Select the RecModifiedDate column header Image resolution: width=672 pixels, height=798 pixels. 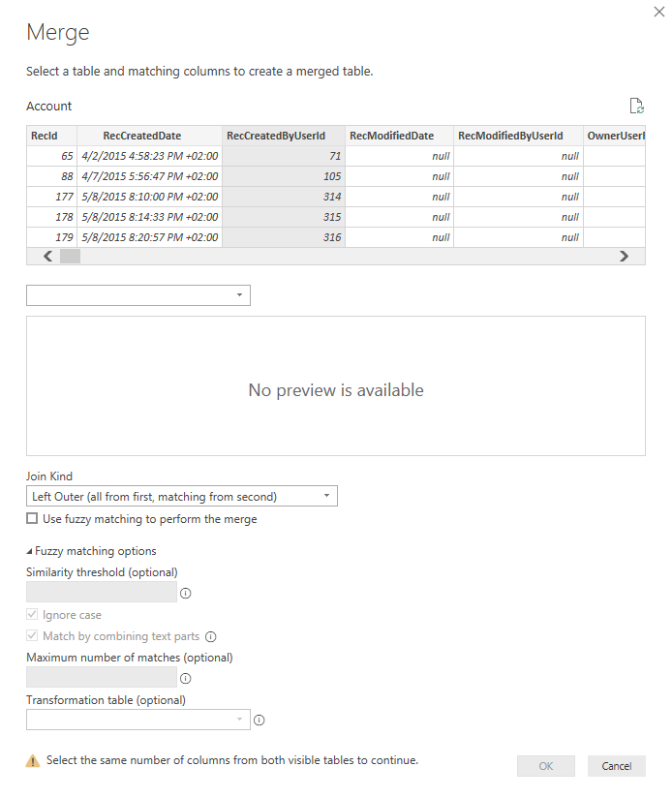[x=391, y=137]
